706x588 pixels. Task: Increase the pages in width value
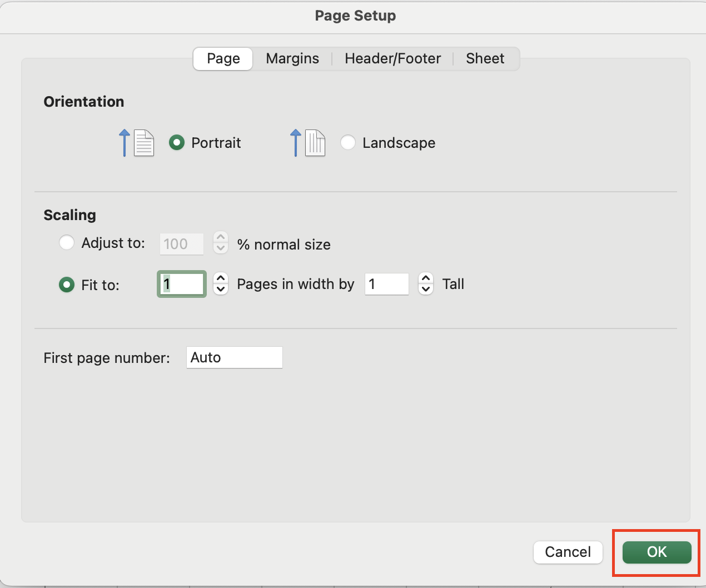pos(220,279)
